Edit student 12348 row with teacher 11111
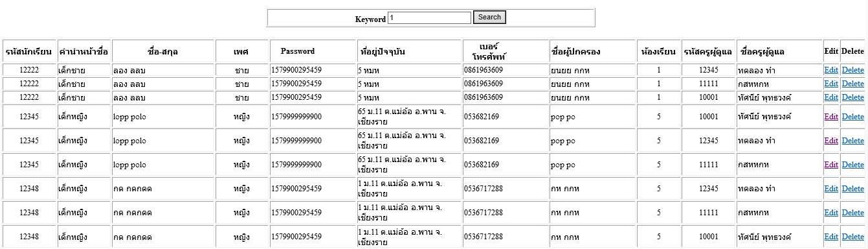Screen dimensions: 868x249 coord(831,213)
